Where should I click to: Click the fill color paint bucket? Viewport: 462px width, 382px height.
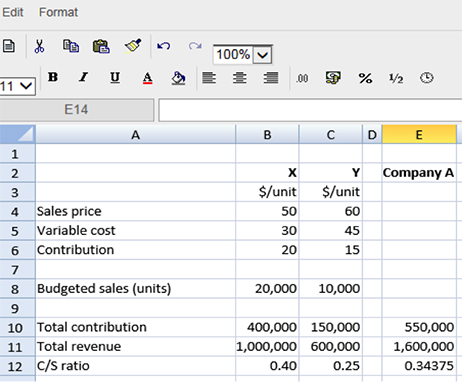point(178,78)
